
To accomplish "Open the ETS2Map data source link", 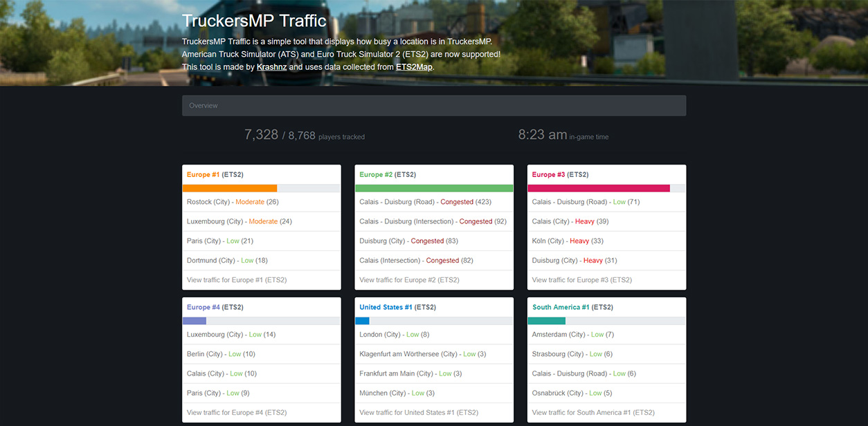I will click(414, 67).
